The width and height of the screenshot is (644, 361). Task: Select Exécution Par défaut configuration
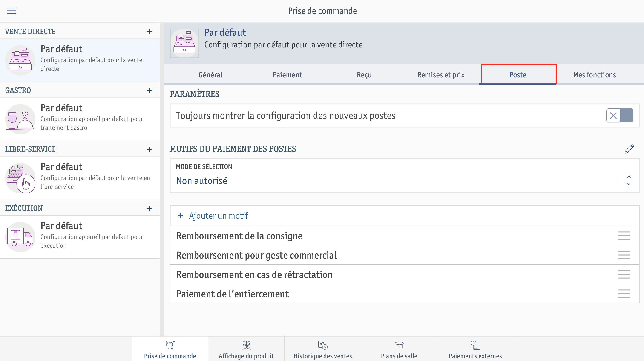[80, 237]
